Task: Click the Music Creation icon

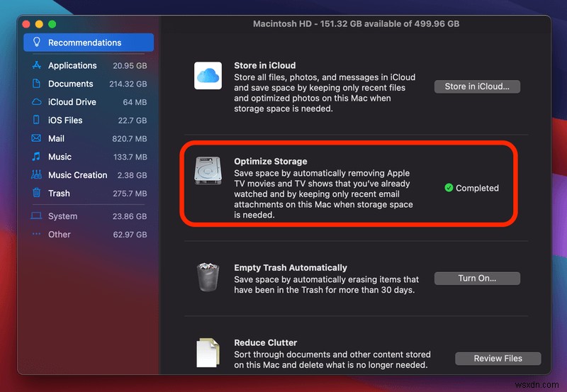Action: tap(36, 174)
